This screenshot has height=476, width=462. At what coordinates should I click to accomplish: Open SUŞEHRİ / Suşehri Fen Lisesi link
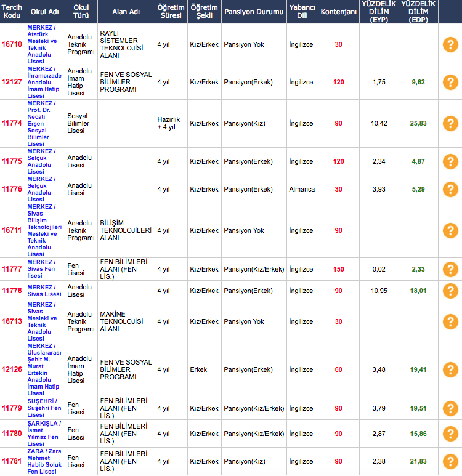pyautogui.click(x=44, y=408)
